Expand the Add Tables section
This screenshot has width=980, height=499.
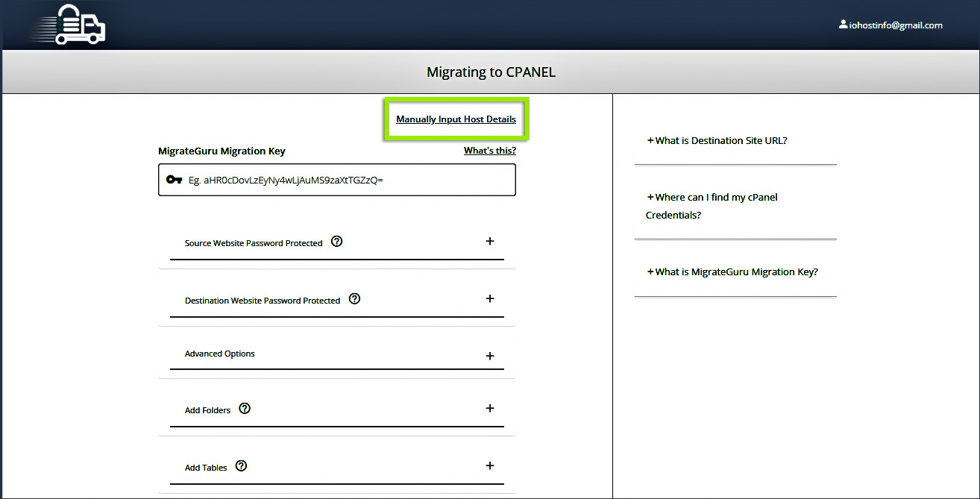490,465
